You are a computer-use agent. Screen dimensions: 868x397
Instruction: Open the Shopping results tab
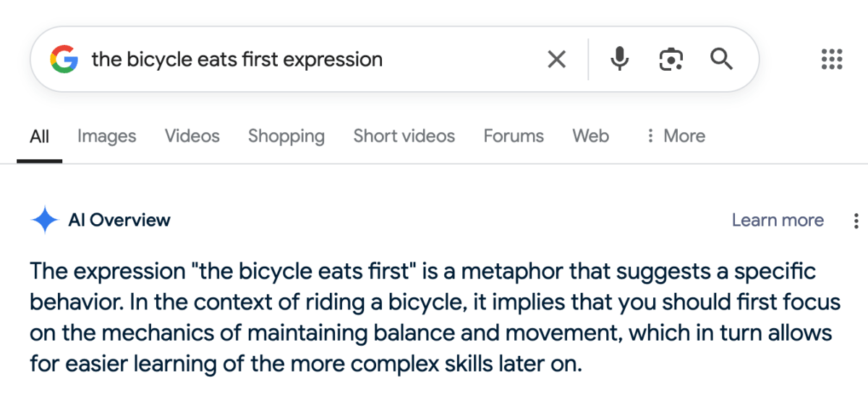(286, 136)
